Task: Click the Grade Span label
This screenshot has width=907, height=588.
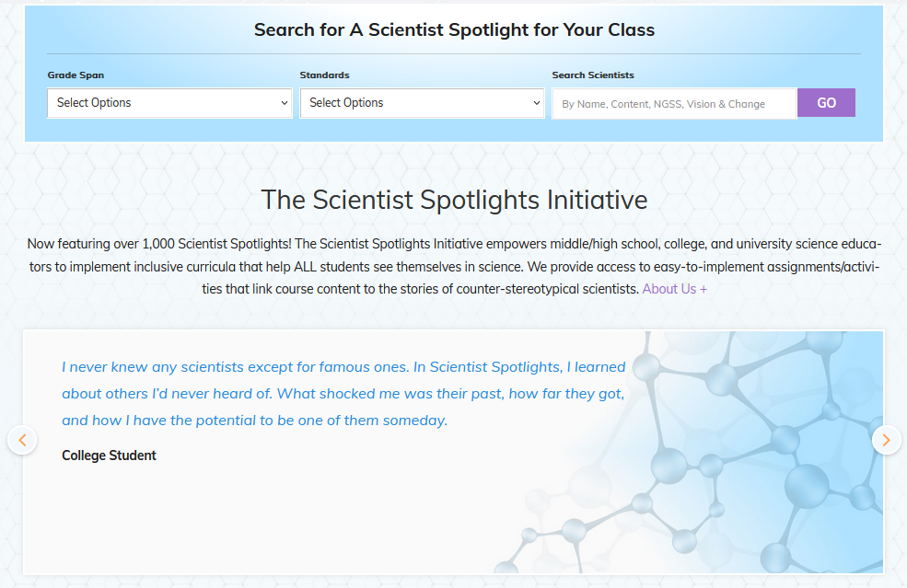Action: pyautogui.click(x=76, y=75)
